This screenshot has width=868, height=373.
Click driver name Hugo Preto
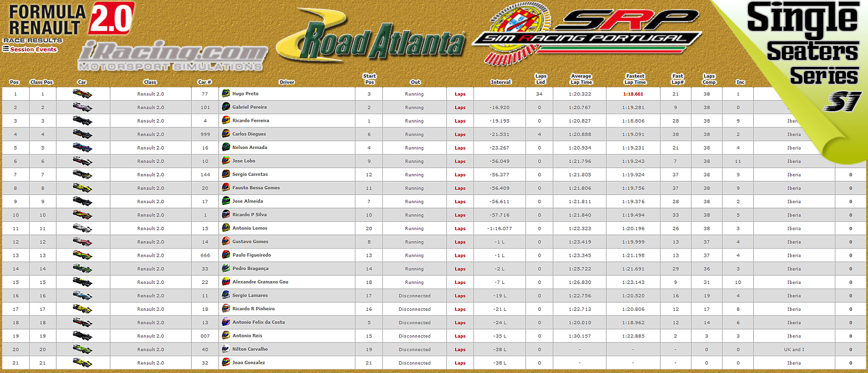click(245, 94)
